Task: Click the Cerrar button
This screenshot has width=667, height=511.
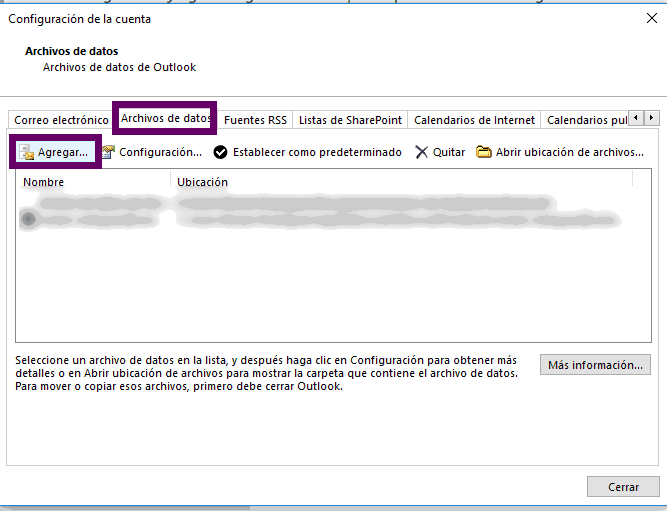Action: tap(623, 487)
